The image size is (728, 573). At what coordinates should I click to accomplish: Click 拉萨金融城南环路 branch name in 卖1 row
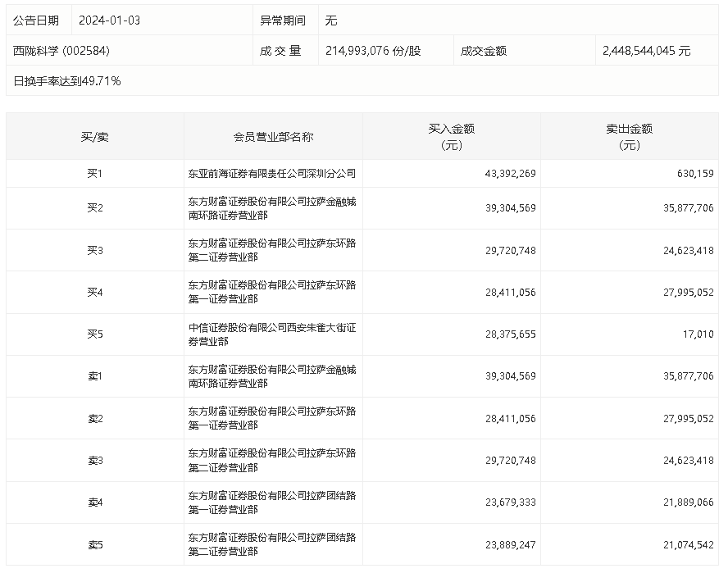pos(272,376)
